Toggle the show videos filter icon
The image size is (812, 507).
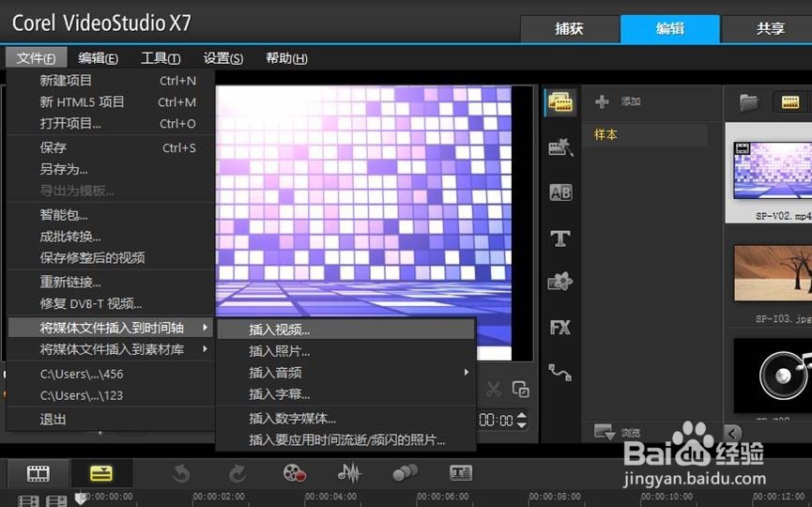[x=790, y=102]
